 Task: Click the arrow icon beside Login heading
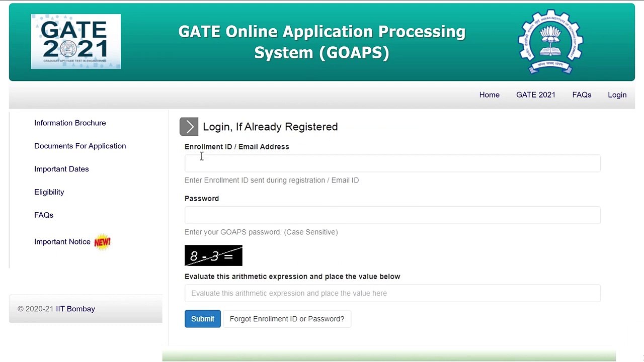189,127
